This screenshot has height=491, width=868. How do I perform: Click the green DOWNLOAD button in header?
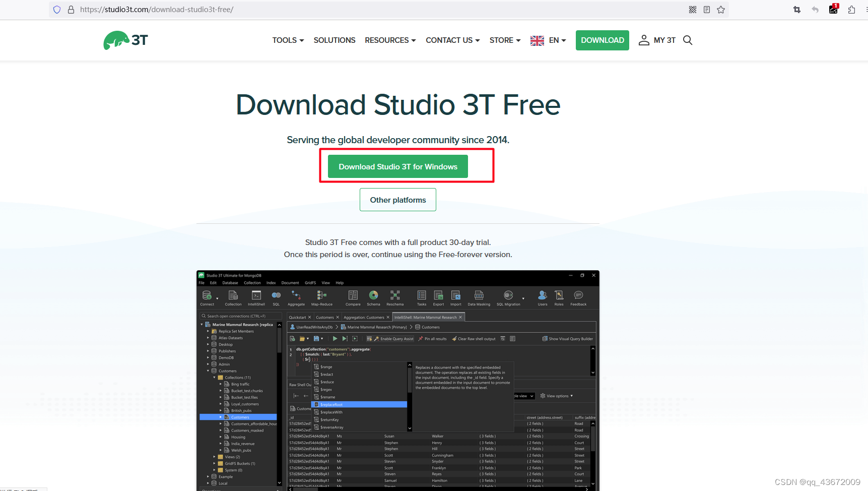[x=603, y=40]
